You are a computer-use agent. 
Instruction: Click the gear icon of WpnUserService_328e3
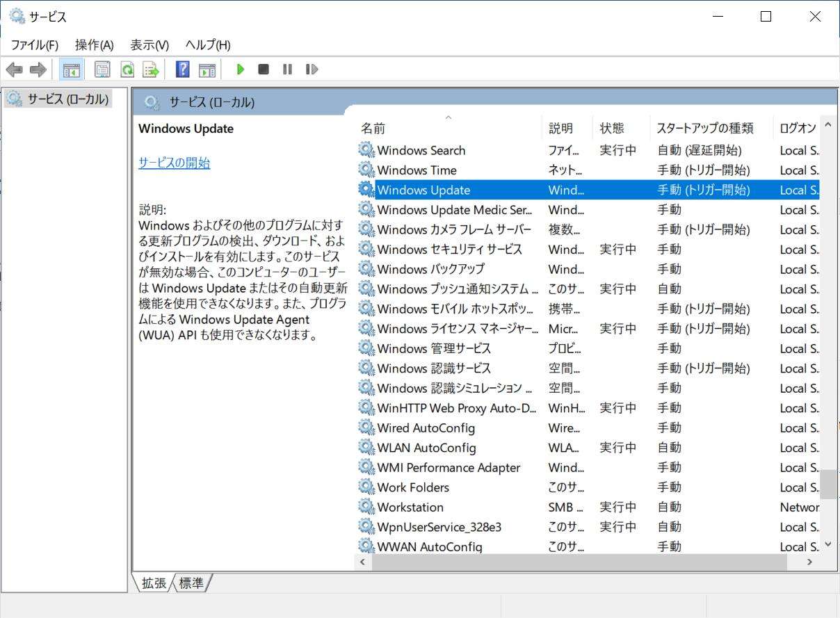pyautogui.click(x=366, y=526)
